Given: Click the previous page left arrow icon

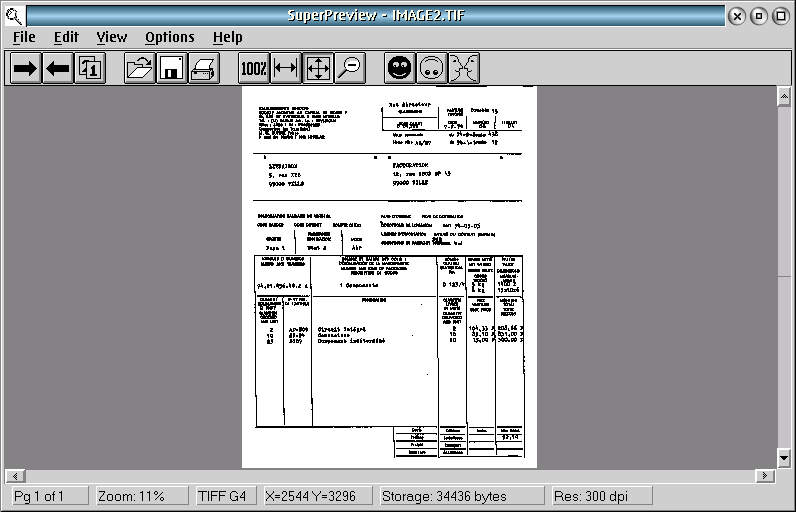Looking at the screenshot, I should (58, 68).
